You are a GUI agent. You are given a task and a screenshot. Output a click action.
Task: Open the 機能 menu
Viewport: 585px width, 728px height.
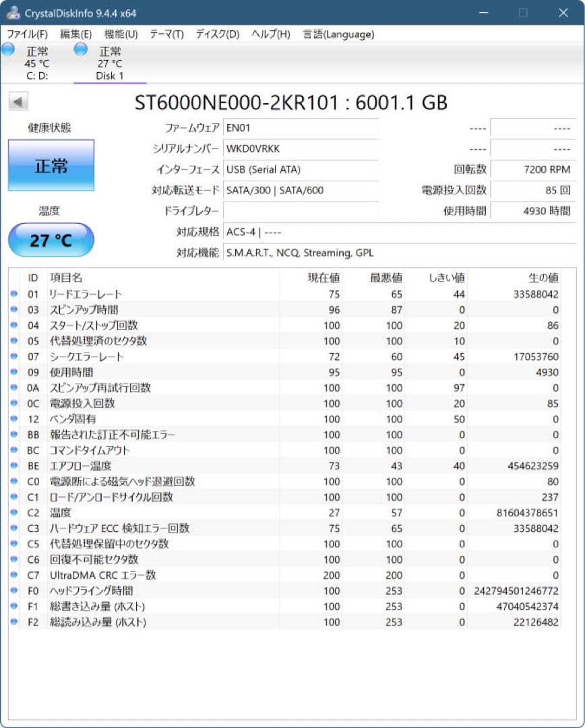click(122, 34)
